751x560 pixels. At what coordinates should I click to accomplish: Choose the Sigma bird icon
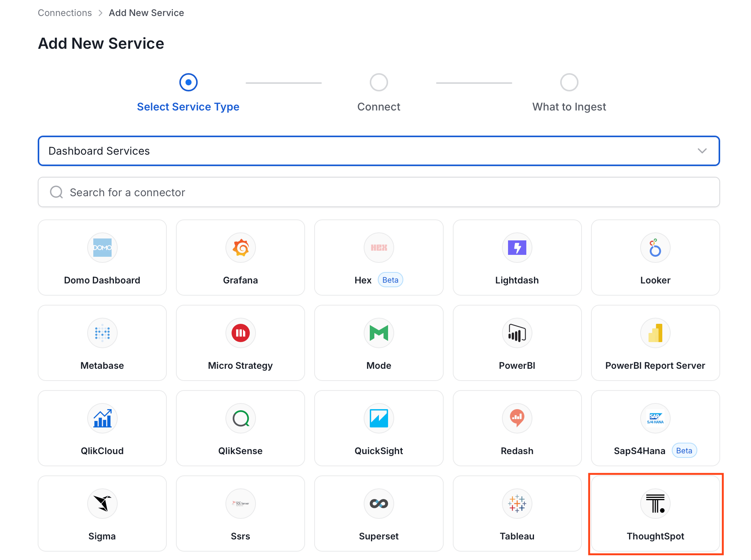pyautogui.click(x=102, y=504)
